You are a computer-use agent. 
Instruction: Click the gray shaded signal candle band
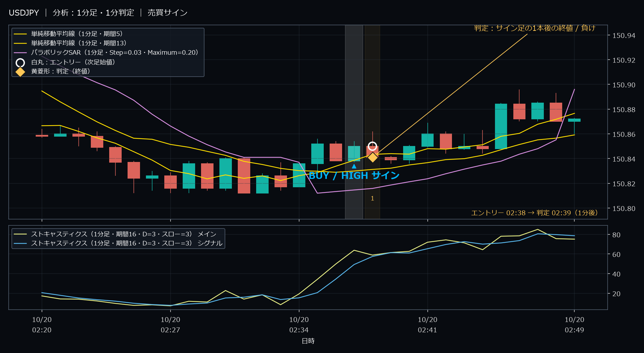point(354,122)
